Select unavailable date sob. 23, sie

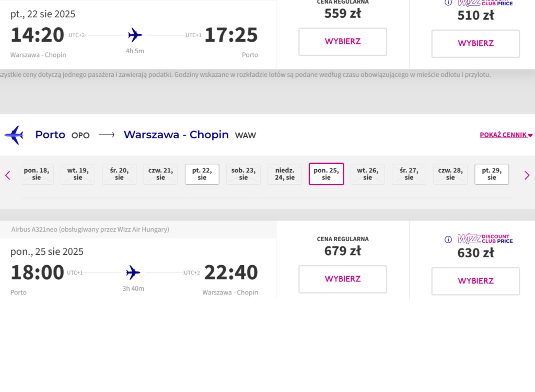pos(243,174)
